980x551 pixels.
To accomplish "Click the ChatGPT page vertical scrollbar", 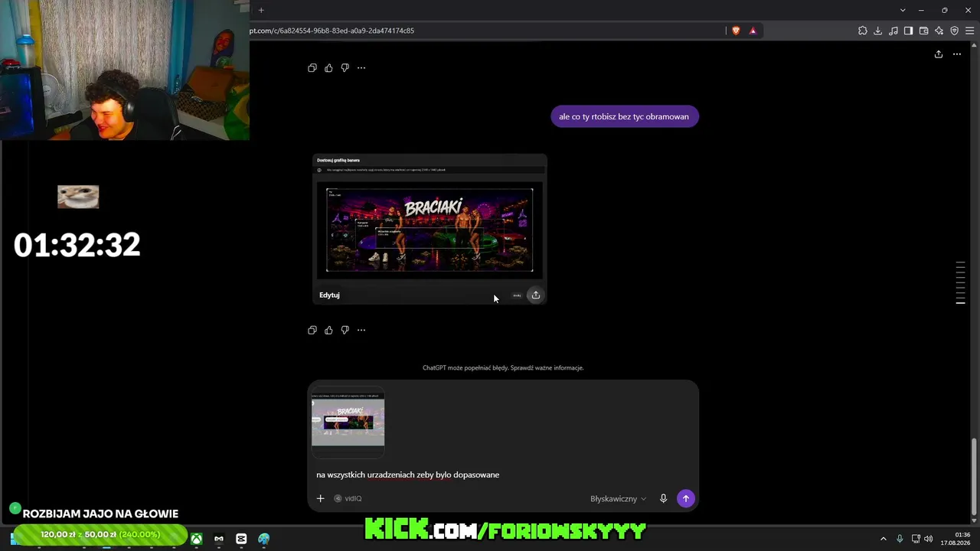I will pos(974,478).
